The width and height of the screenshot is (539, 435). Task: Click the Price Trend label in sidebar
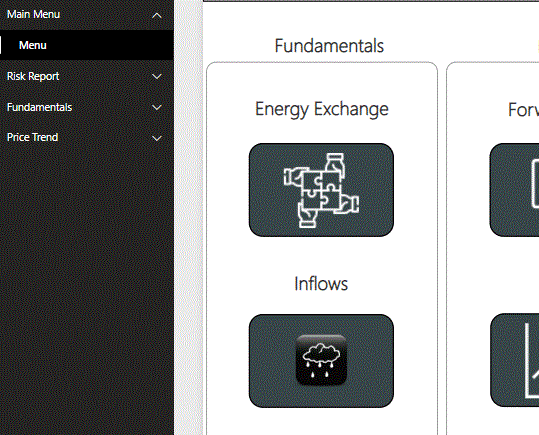point(32,137)
